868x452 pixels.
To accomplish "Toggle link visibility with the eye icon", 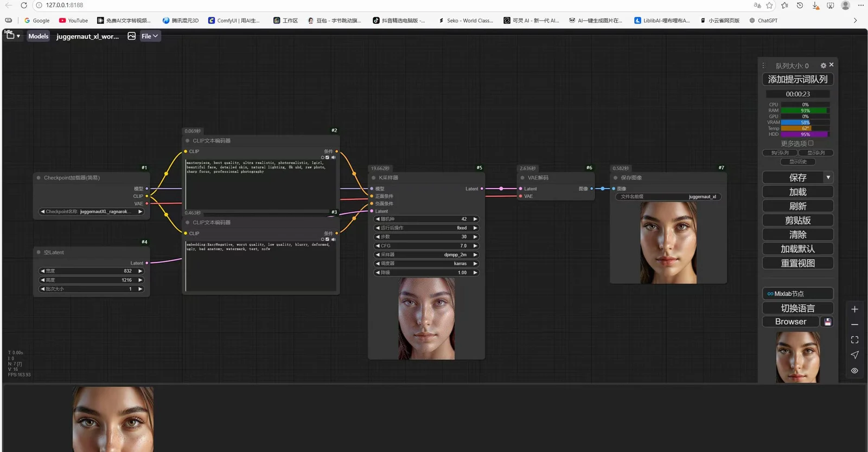I will pyautogui.click(x=854, y=371).
